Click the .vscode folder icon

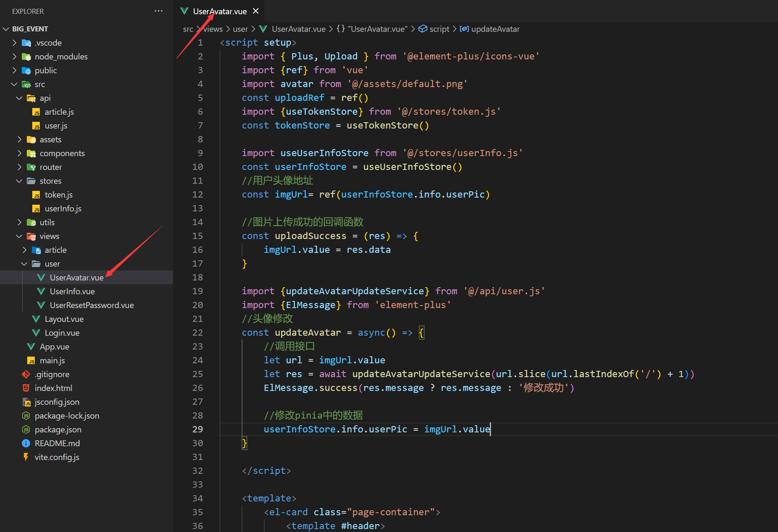click(x=26, y=43)
